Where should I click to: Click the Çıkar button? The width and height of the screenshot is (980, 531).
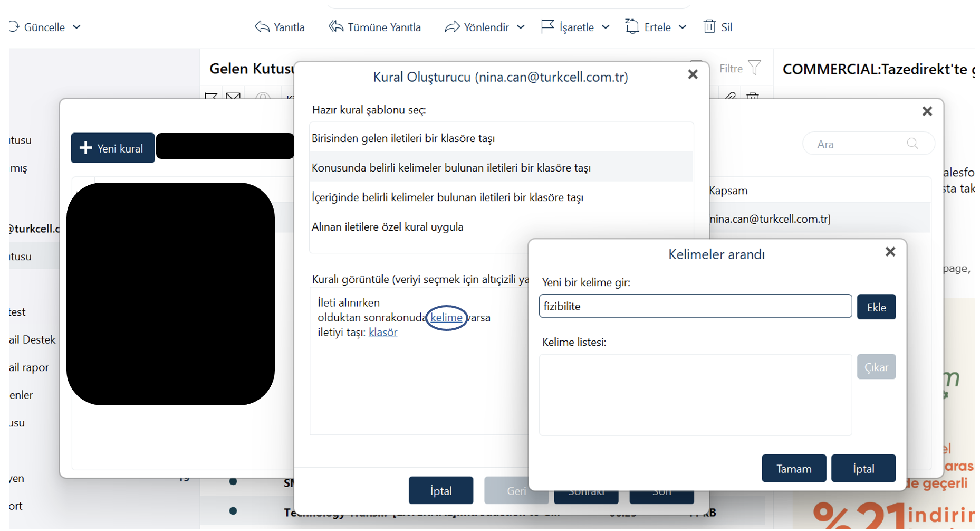[876, 367]
